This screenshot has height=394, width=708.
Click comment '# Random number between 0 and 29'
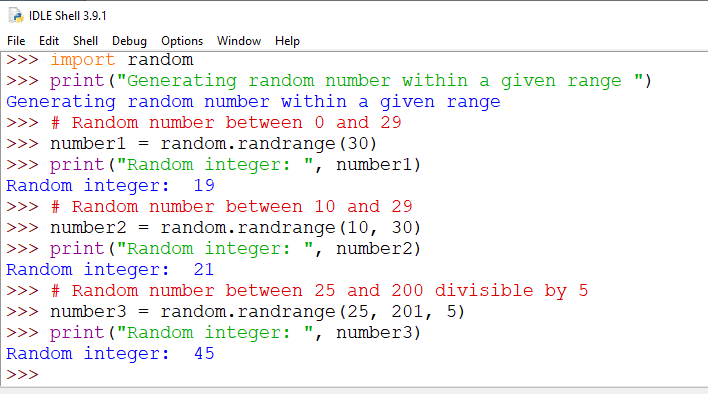point(226,122)
